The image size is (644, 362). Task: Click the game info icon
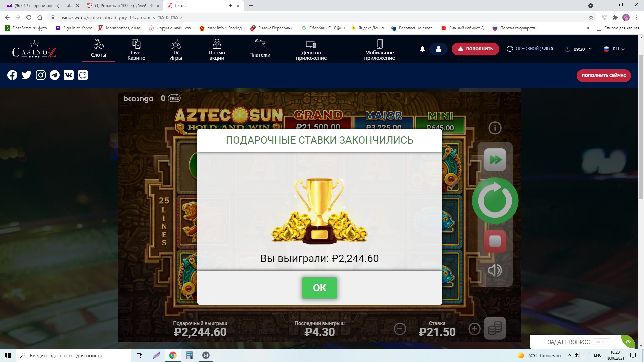495,128
